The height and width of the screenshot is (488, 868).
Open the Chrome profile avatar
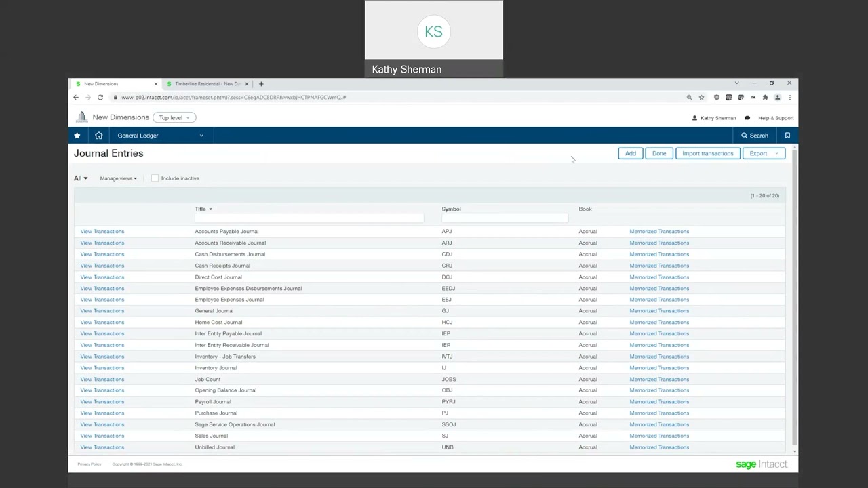point(778,98)
